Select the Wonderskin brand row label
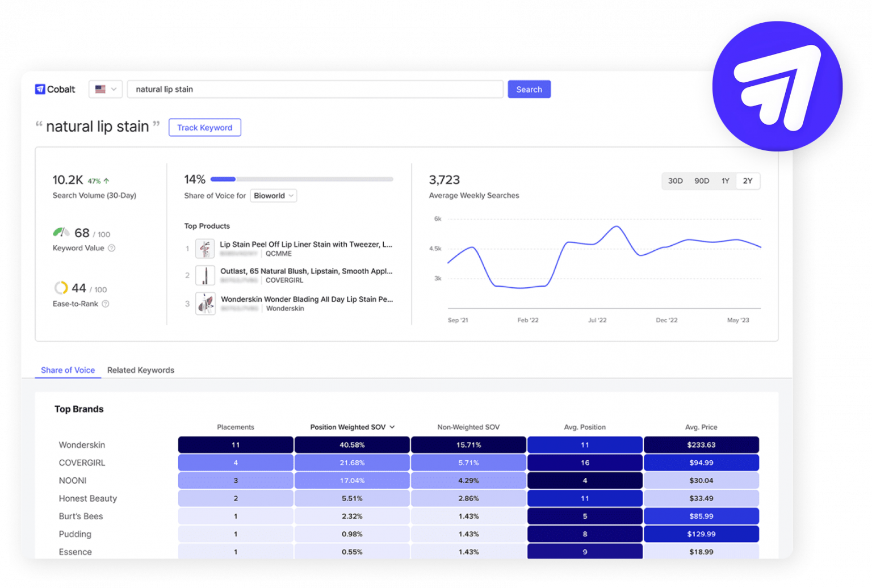The image size is (872, 588). tap(82, 445)
